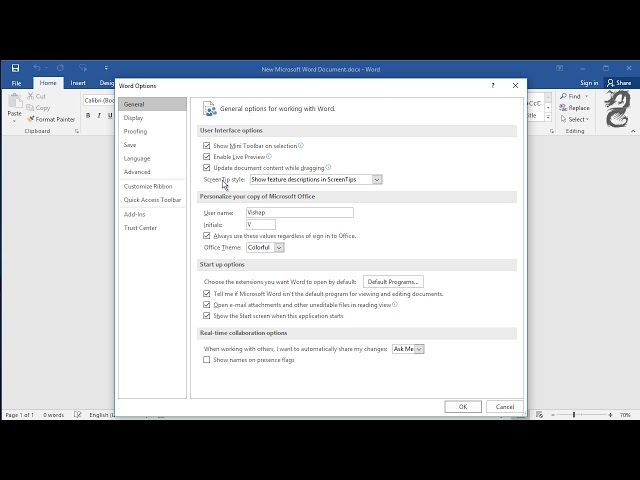
Task: Open the Clipboard dialog launcher
Action: pos(76,131)
